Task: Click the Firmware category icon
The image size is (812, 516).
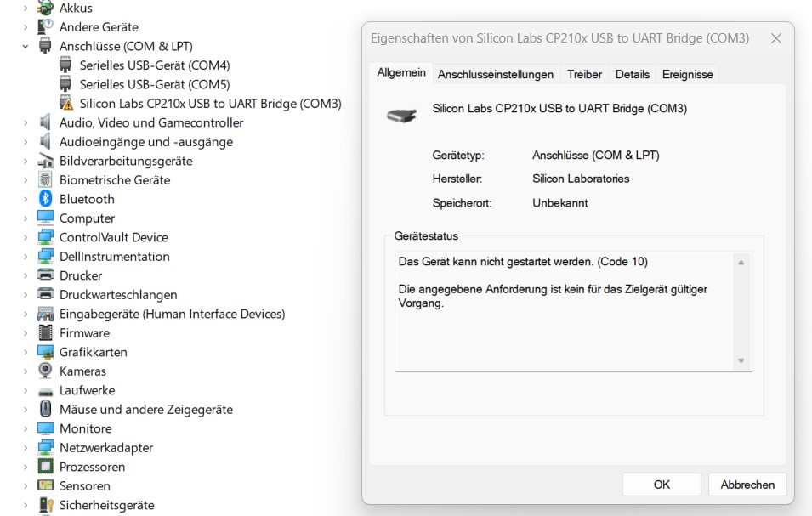Action: pyautogui.click(x=46, y=333)
